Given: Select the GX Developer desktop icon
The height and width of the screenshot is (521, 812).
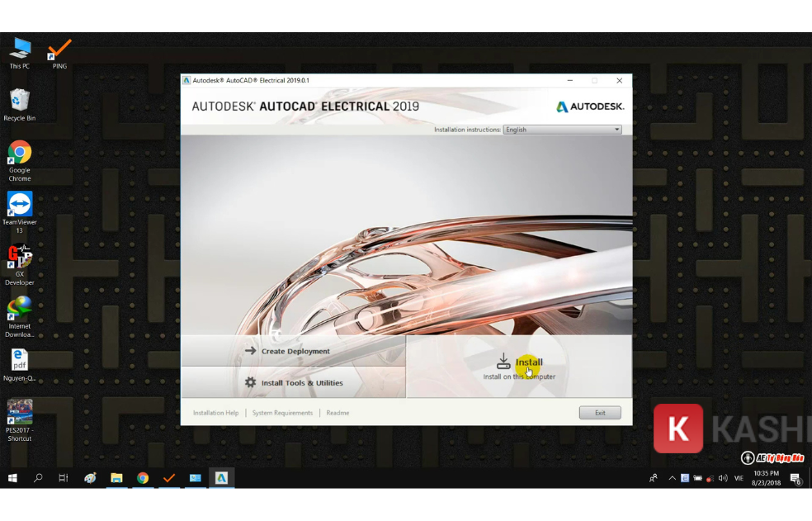Looking at the screenshot, I should (x=20, y=264).
